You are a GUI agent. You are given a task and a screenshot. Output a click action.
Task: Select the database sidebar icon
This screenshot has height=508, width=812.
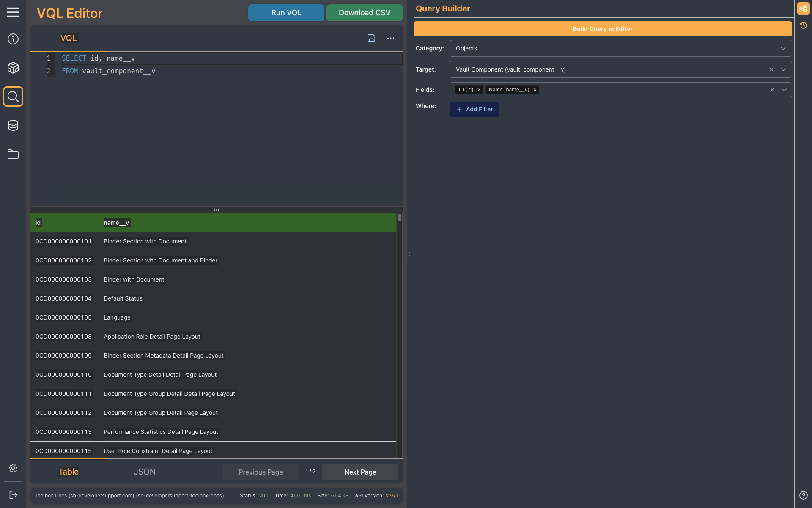point(13,125)
